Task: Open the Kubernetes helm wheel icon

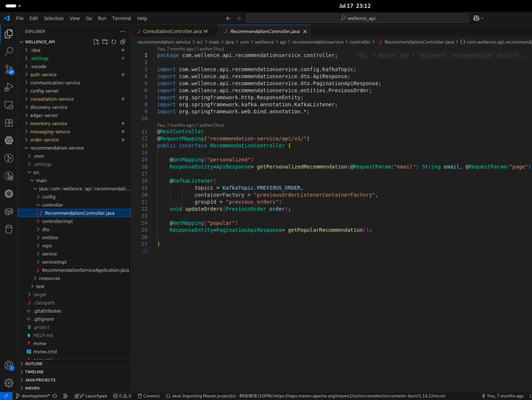Action: tap(9, 193)
